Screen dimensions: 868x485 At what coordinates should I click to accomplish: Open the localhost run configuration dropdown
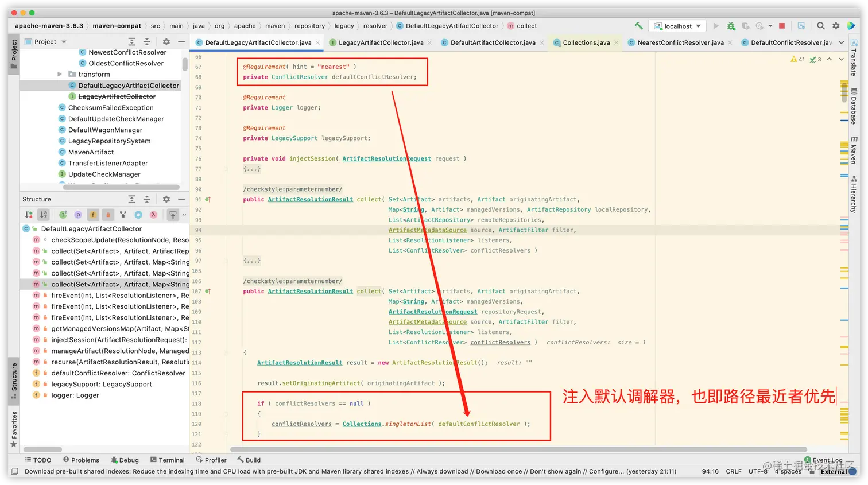[678, 26]
